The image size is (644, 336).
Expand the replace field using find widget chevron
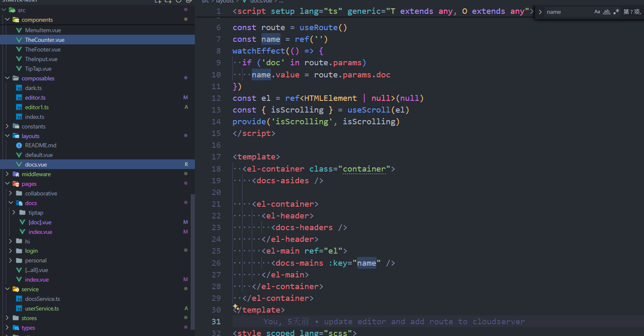point(540,12)
